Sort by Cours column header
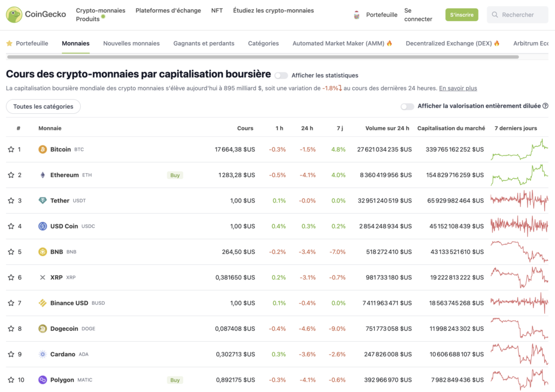Screen dimensions: 555x392 pos(246,128)
